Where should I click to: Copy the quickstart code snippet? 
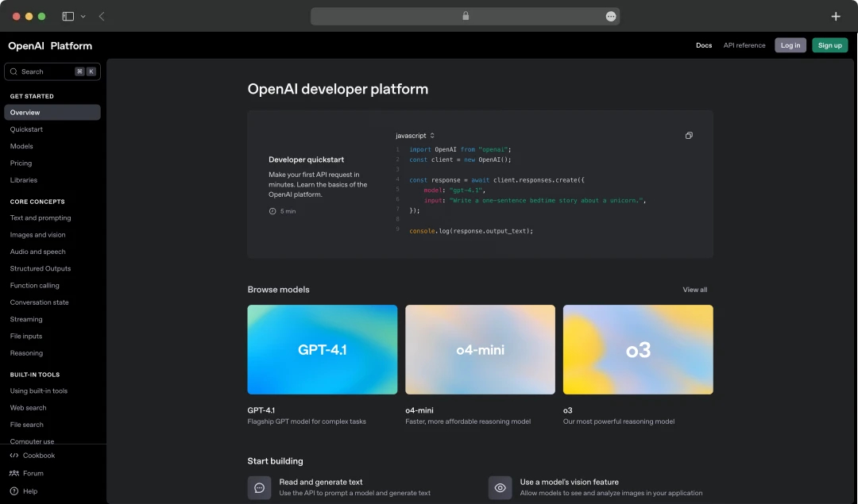point(689,135)
